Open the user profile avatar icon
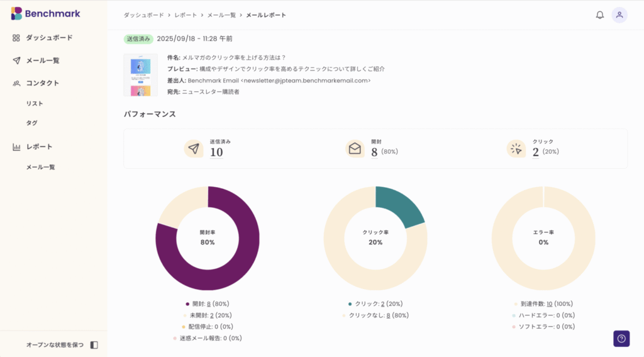Screen dimensions: 644x357 pos(619,15)
